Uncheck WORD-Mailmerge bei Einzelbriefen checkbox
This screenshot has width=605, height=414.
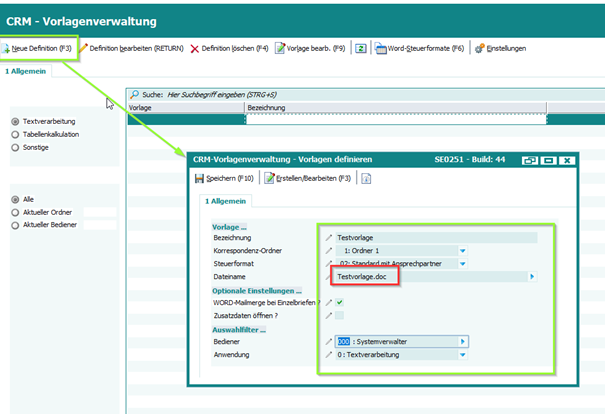(x=340, y=302)
